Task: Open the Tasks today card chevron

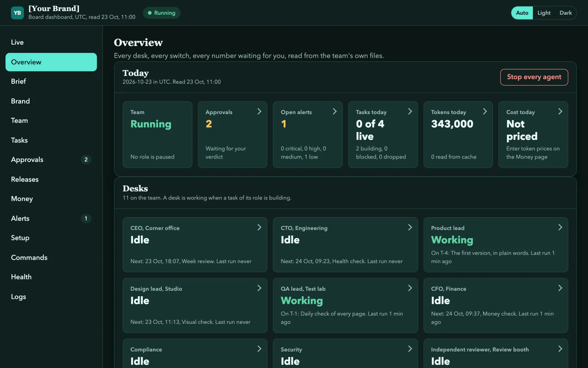Action: coord(410,112)
